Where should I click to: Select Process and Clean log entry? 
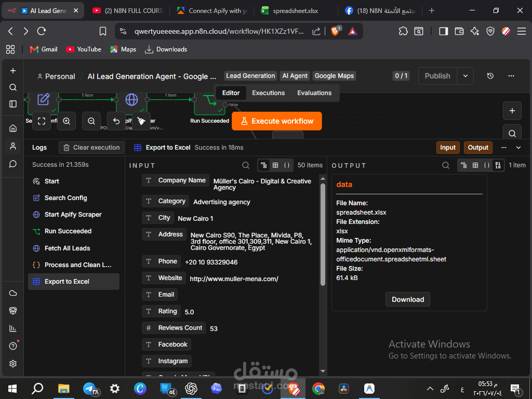[74, 265]
